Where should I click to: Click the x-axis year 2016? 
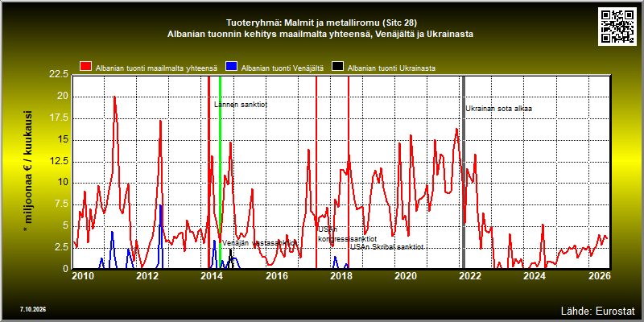(277, 276)
